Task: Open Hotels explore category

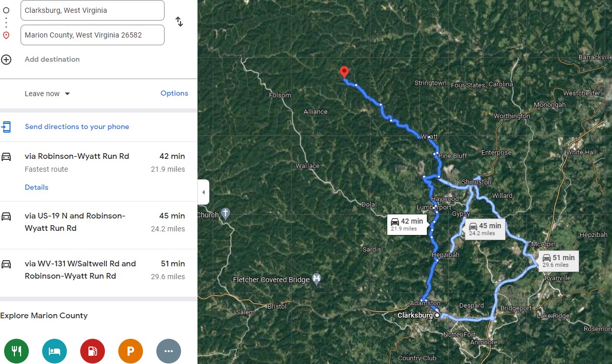Action: pyautogui.click(x=55, y=351)
